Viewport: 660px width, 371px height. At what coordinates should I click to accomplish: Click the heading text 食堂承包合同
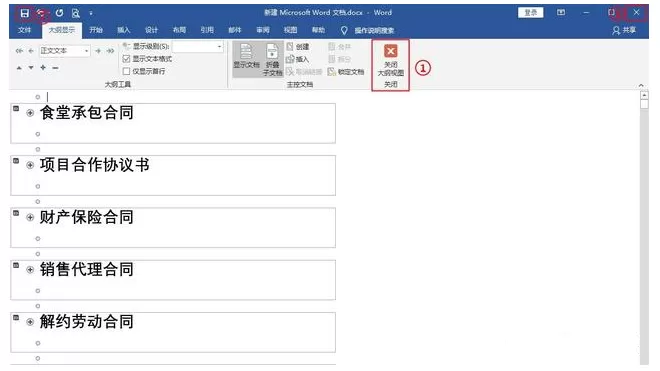pos(87,113)
